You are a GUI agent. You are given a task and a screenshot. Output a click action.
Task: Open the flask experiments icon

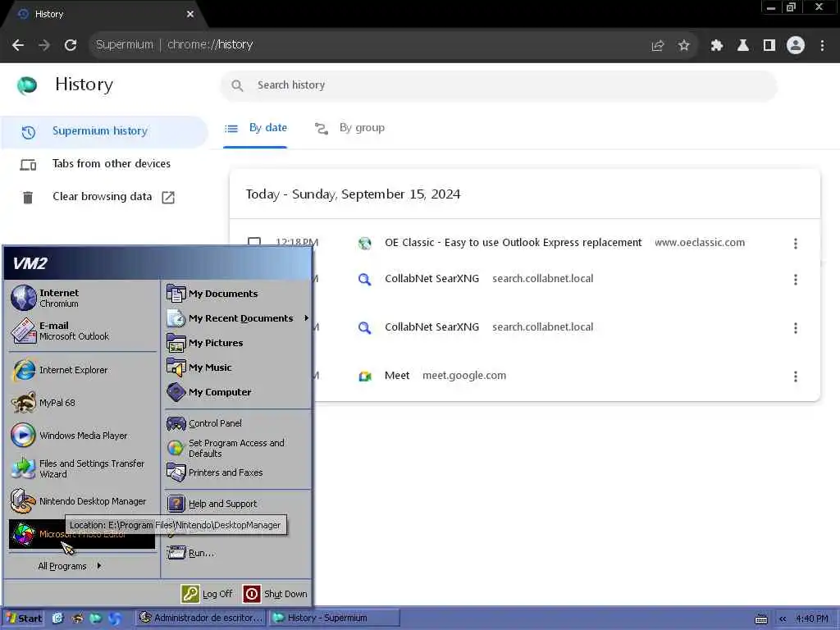point(743,45)
